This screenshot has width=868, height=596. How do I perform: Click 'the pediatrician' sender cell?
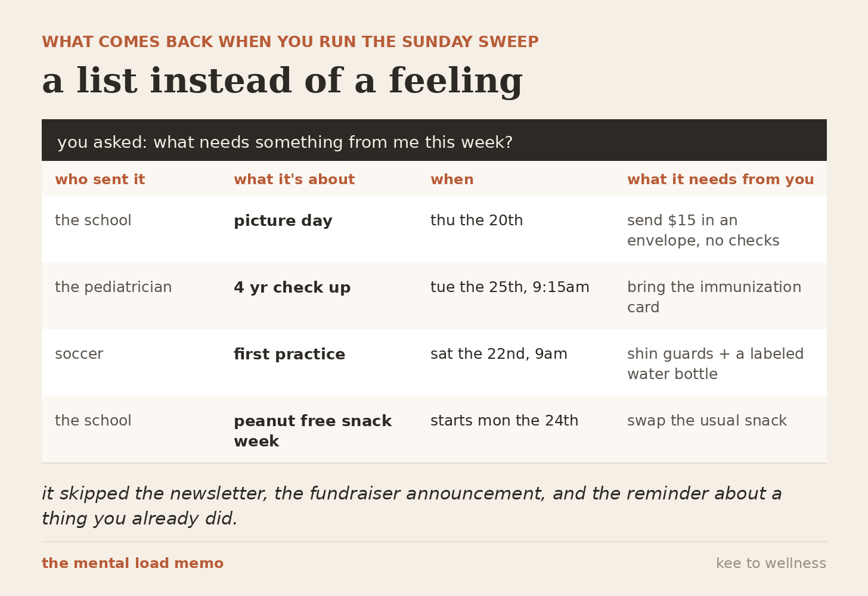pyautogui.click(x=113, y=287)
